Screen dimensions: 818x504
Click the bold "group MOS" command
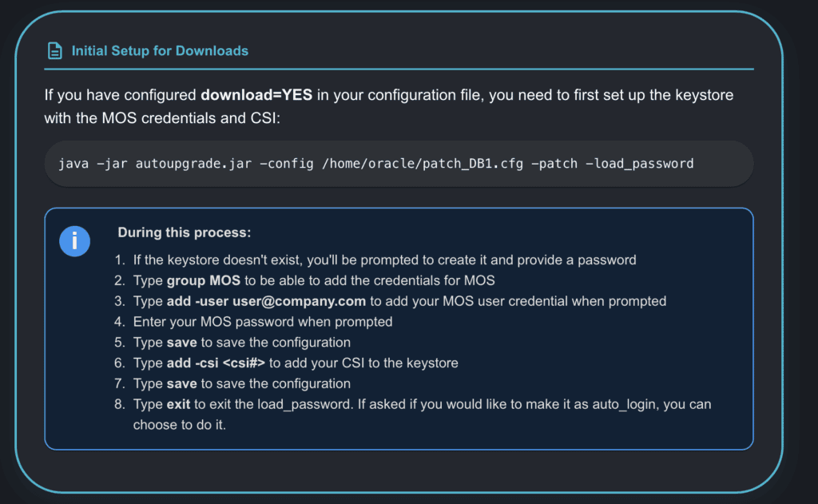(203, 280)
